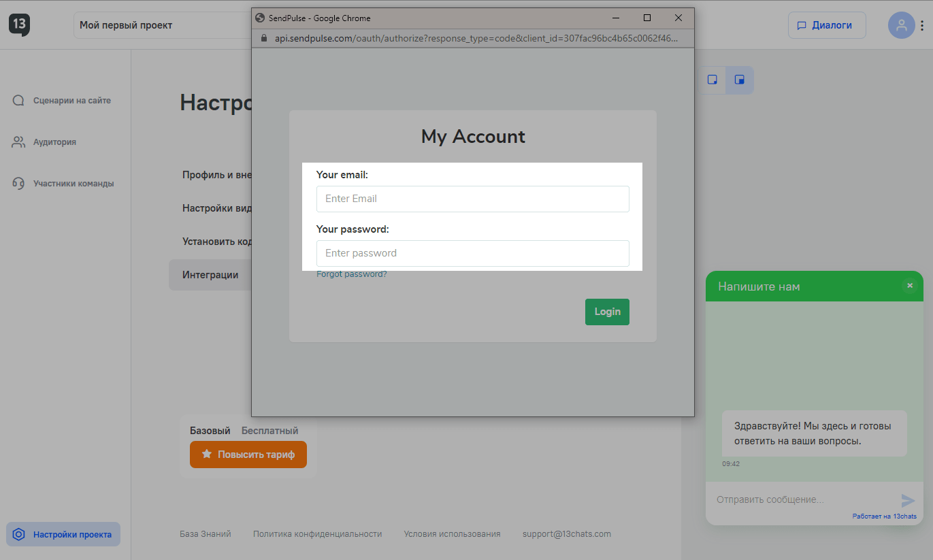Click the green Login button
933x560 pixels.
607,312
